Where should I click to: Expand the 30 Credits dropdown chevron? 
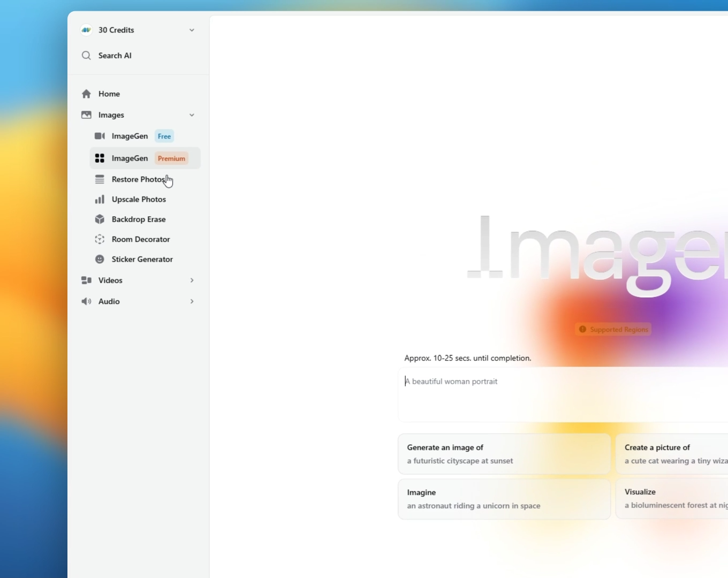(192, 30)
